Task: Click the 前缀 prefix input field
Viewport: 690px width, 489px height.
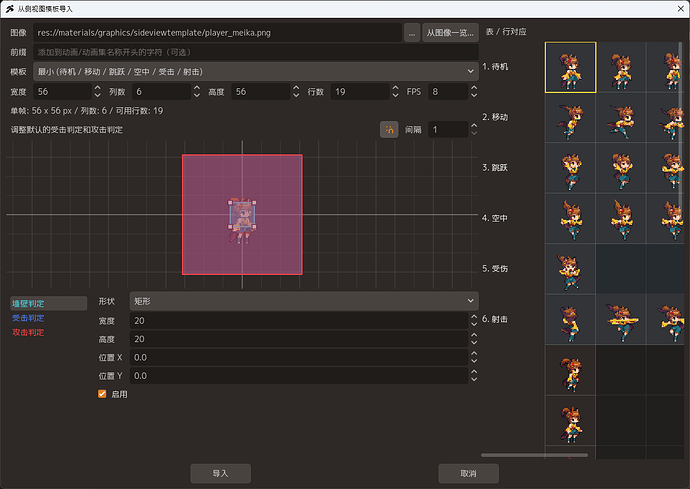Action: pos(256,52)
